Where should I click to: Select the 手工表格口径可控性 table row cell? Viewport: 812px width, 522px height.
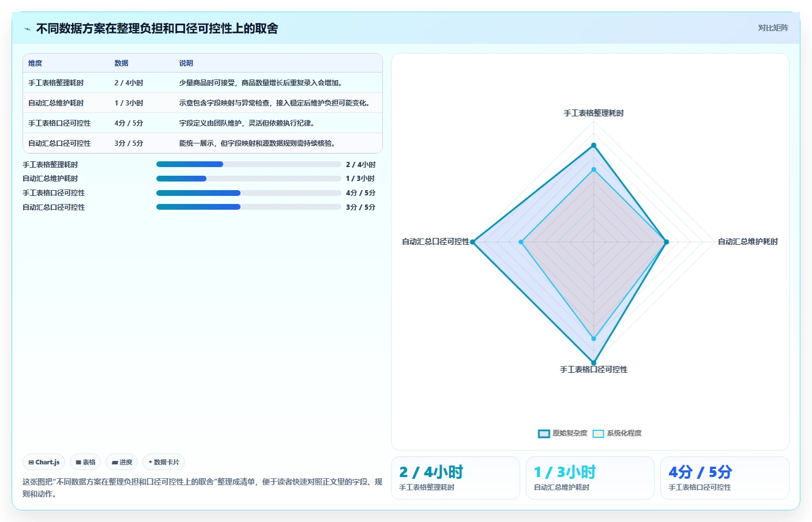tap(59, 123)
